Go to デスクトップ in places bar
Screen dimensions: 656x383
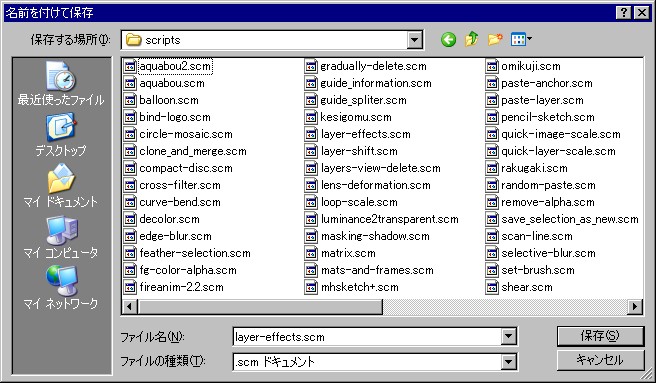(x=61, y=135)
